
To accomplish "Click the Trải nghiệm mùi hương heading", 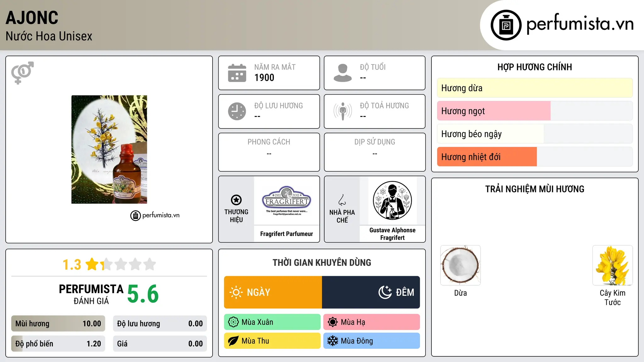I will click(x=535, y=189).
